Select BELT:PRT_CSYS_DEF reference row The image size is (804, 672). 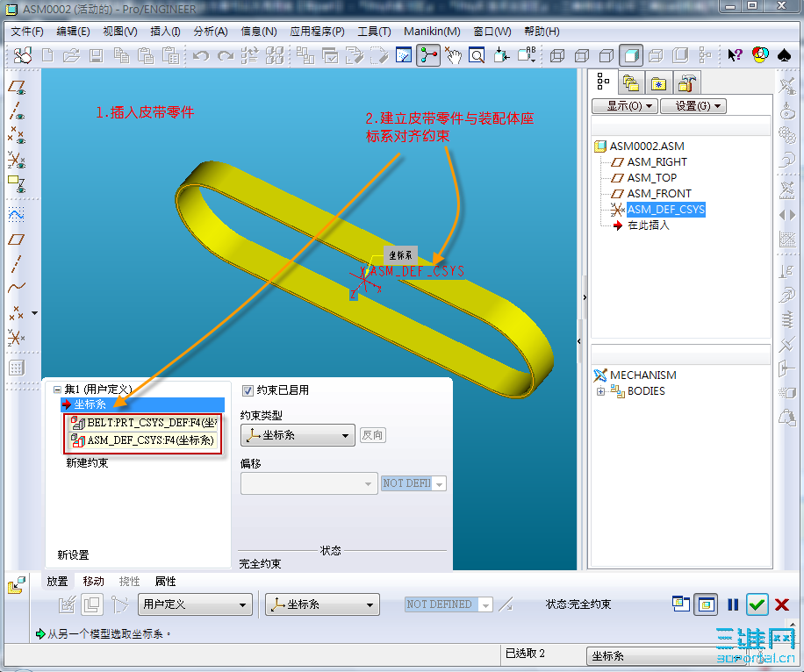pos(144,423)
